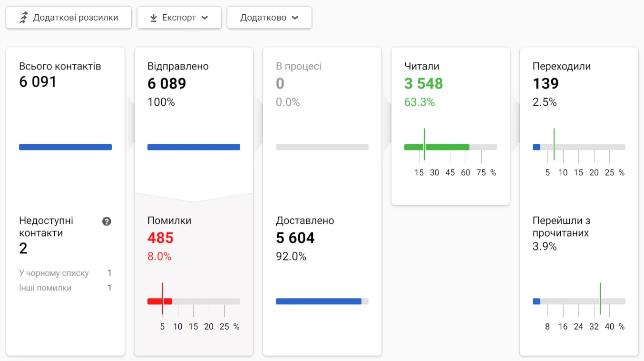Image resolution: width=644 pixels, height=361 pixels.
Task: Open the 5 604 delivered count
Action: click(x=295, y=238)
